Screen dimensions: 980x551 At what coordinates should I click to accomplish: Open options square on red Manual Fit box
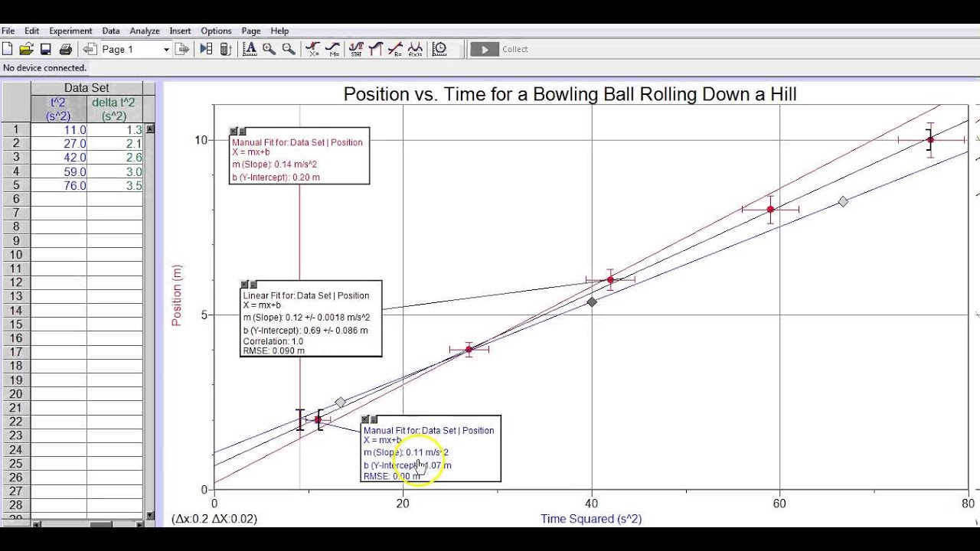[x=243, y=132]
